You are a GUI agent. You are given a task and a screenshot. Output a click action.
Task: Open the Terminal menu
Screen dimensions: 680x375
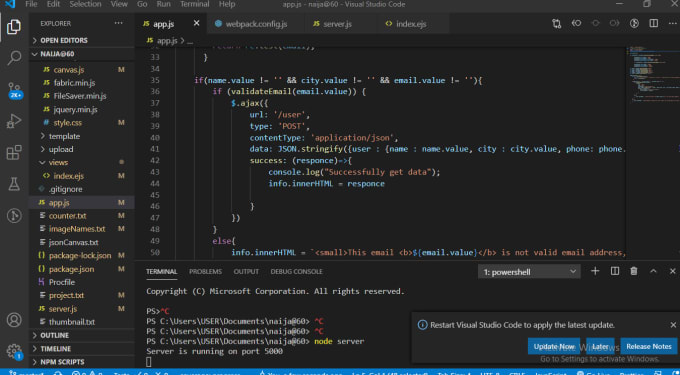click(x=195, y=4)
